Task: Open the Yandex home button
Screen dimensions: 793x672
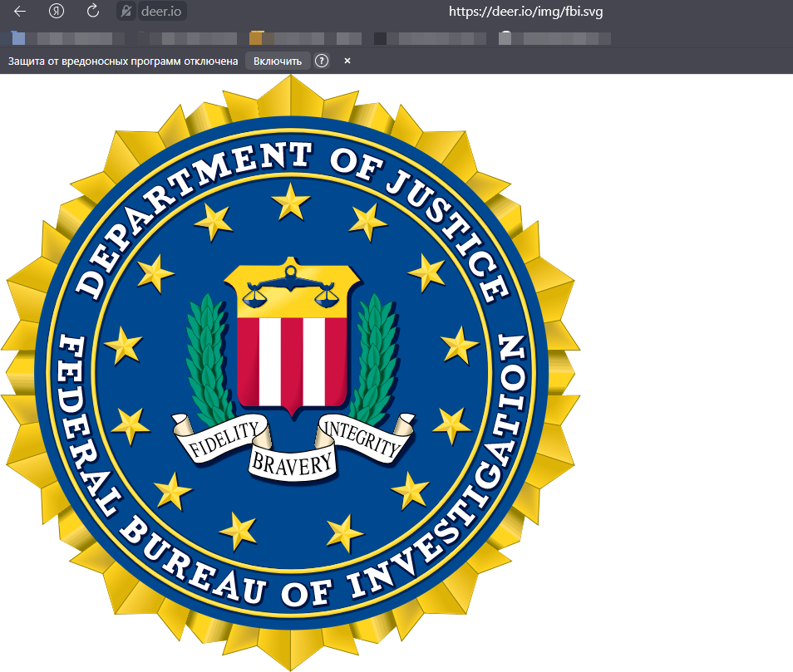Action: click(57, 11)
